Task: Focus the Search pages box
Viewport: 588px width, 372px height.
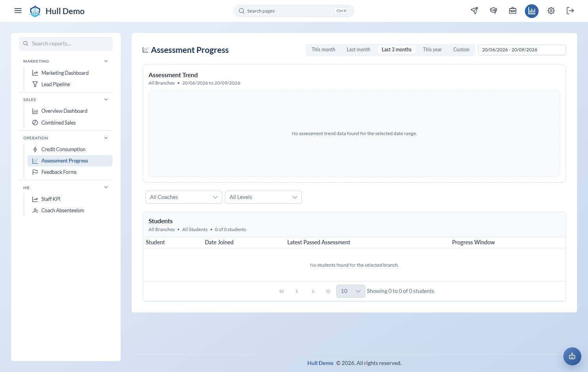Action: click(294, 11)
